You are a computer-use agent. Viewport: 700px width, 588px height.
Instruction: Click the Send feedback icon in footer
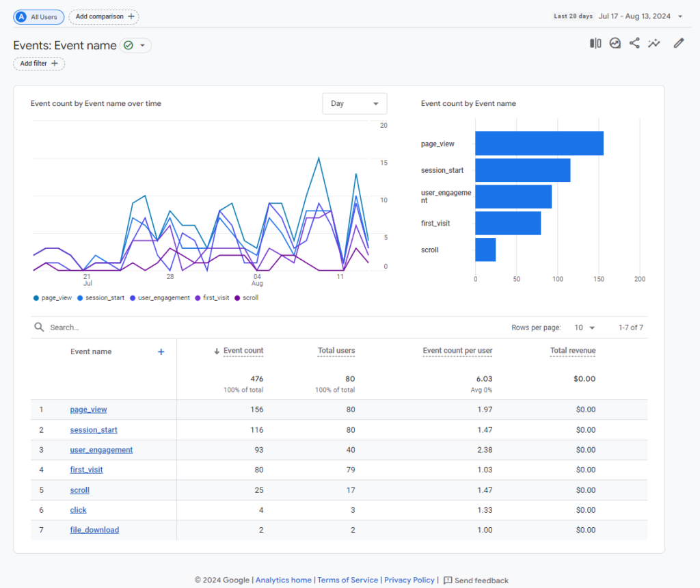pos(448,580)
